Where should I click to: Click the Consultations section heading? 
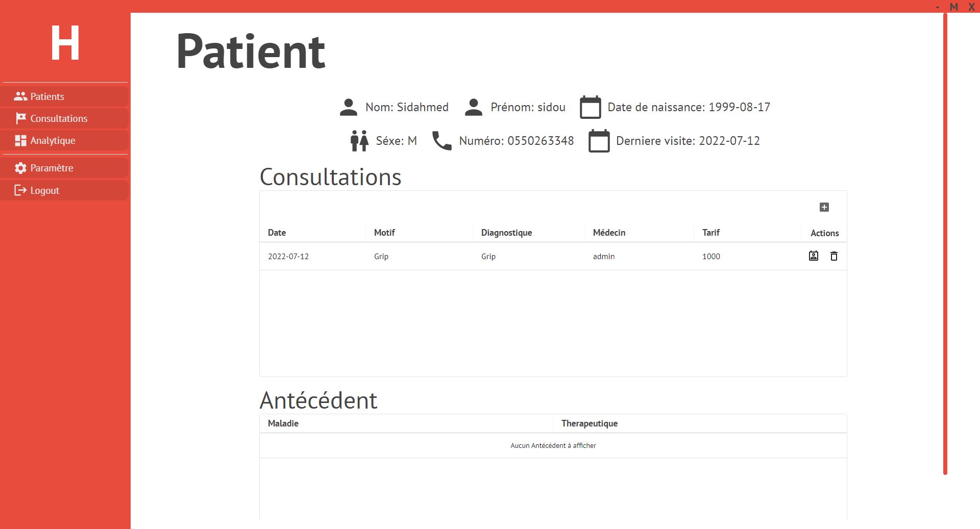(x=330, y=177)
